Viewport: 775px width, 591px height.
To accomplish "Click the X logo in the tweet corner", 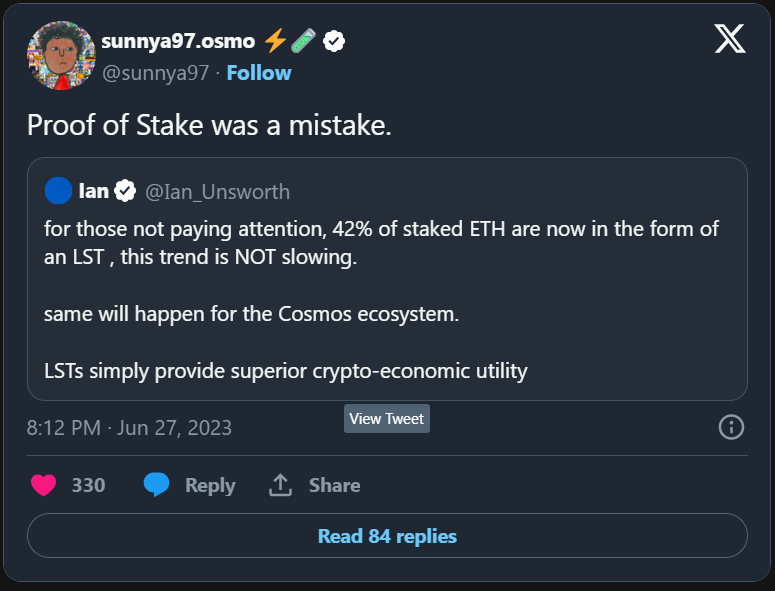I will pyautogui.click(x=730, y=39).
